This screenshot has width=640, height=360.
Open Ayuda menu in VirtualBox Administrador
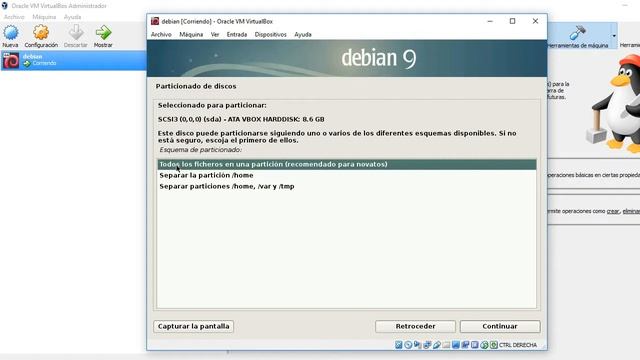(x=72, y=17)
